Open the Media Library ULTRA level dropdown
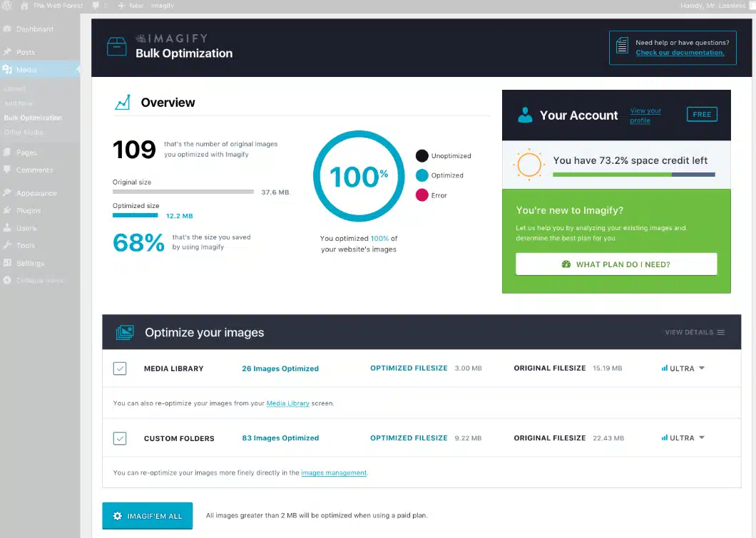The height and width of the screenshot is (538, 756). (683, 368)
